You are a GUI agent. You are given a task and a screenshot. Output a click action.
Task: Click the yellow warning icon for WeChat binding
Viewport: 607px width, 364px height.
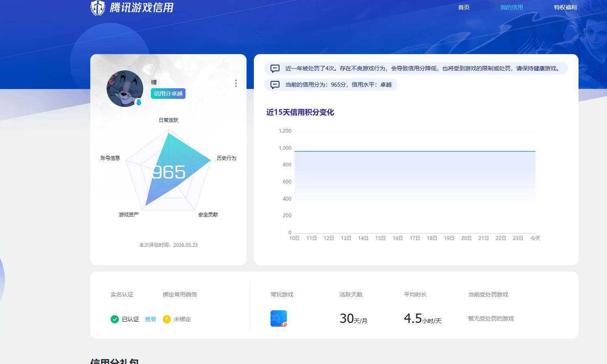167,319
